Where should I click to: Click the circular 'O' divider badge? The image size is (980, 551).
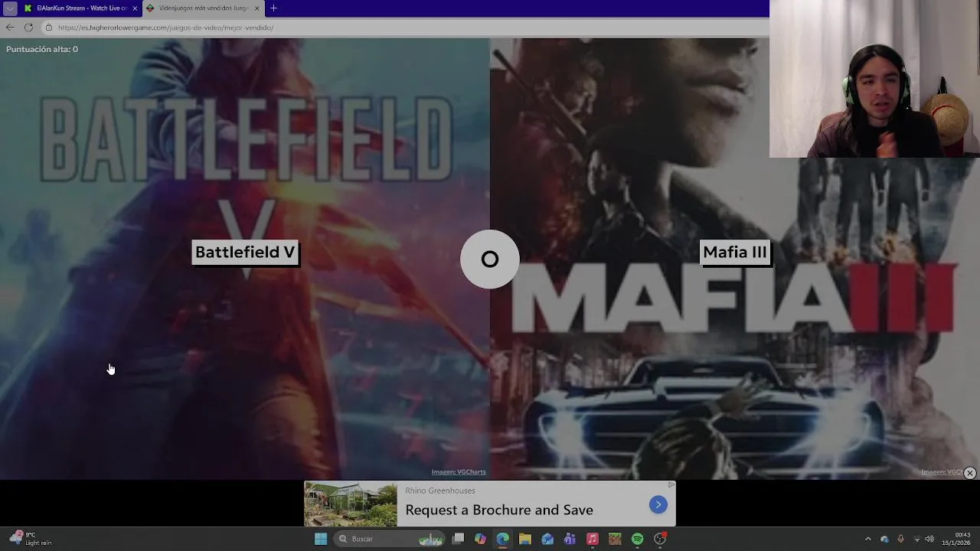point(490,259)
